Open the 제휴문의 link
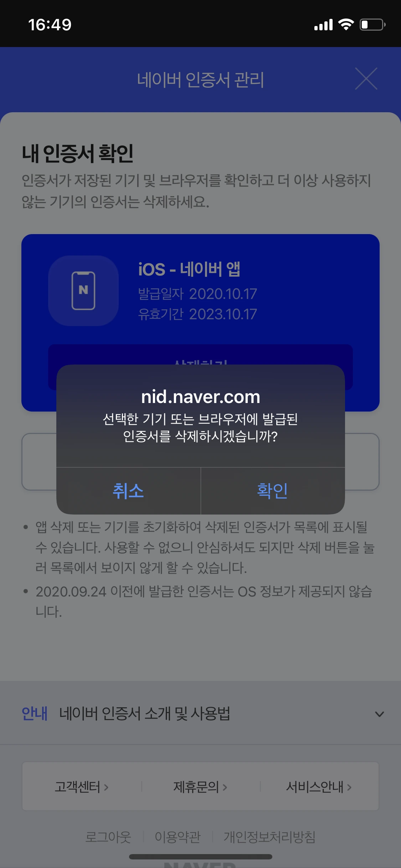 (200, 787)
